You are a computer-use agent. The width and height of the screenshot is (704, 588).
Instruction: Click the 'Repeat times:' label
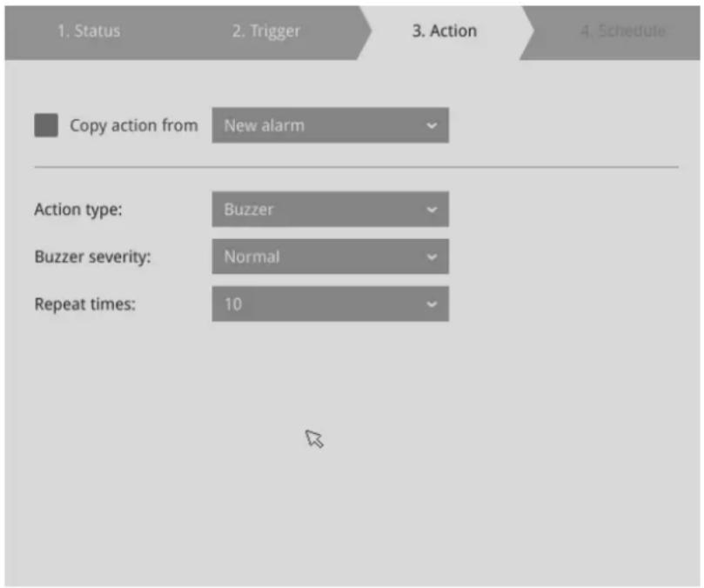pyautogui.click(x=85, y=304)
